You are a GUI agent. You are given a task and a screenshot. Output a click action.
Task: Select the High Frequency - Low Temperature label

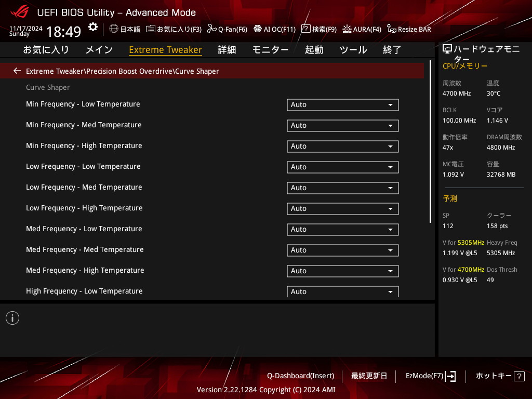pyautogui.click(x=84, y=291)
